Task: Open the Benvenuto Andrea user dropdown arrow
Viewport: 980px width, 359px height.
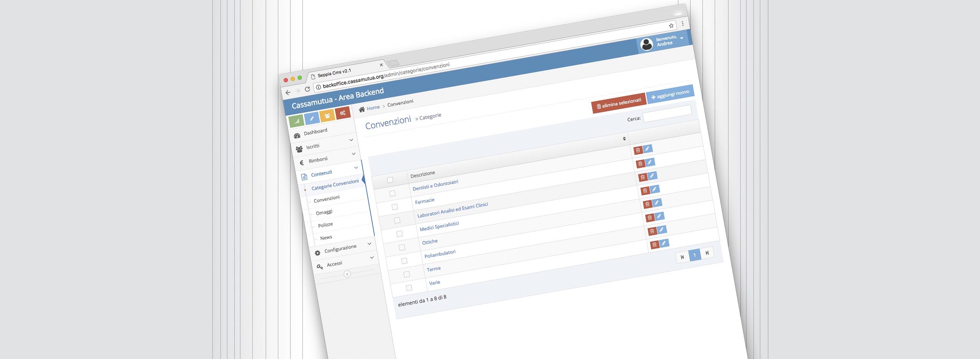Action: (x=681, y=38)
